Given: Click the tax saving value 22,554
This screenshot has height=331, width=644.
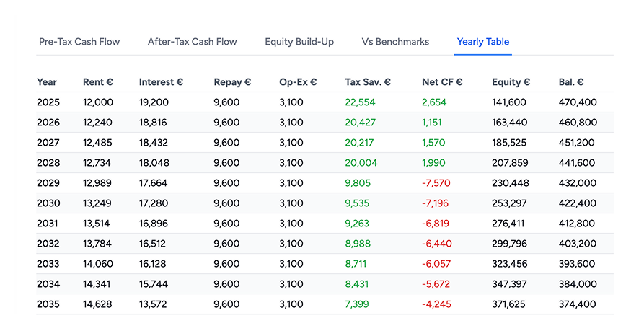Looking at the screenshot, I should [360, 102].
